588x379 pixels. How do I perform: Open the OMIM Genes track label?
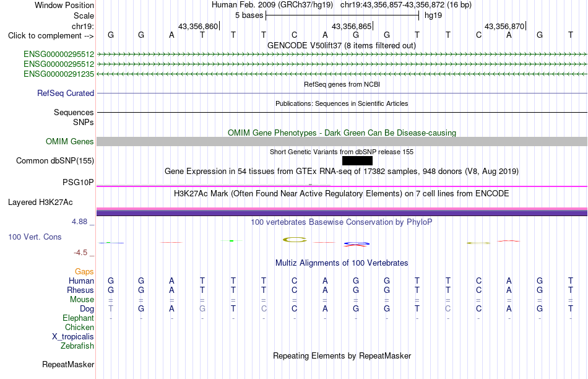(x=70, y=141)
